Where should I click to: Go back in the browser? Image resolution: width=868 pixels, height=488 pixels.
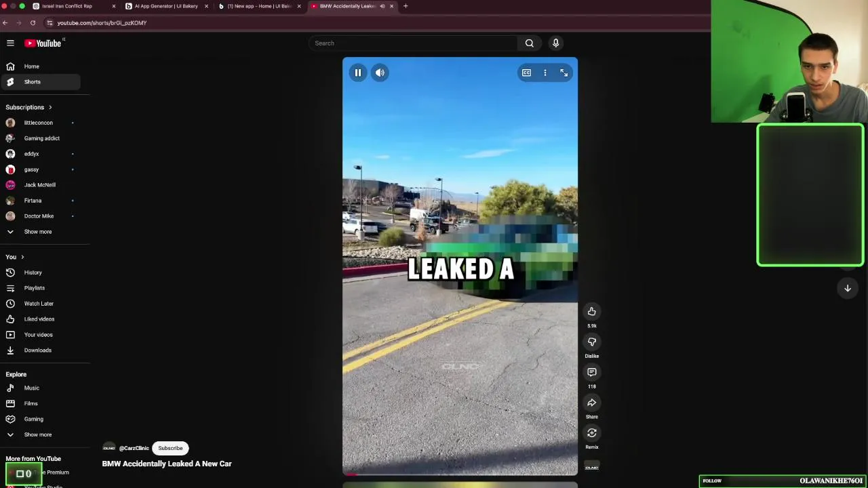[x=5, y=22]
